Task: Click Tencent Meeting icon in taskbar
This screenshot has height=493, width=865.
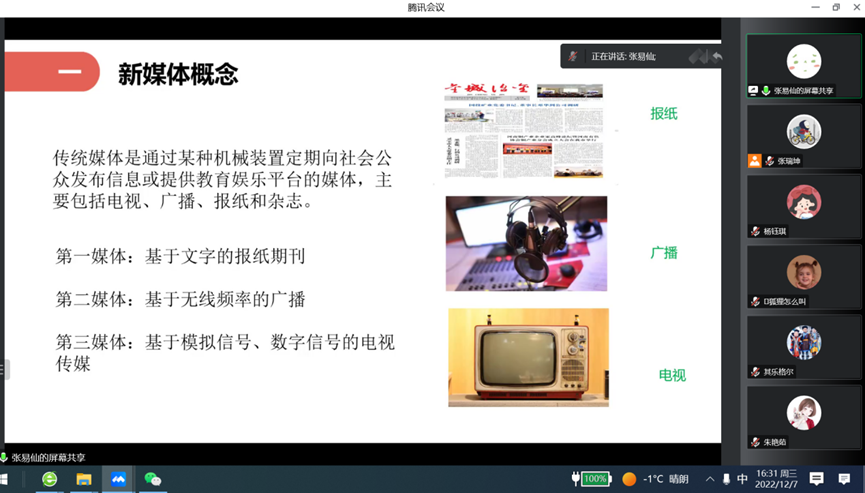Action: click(x=118, y=479)
